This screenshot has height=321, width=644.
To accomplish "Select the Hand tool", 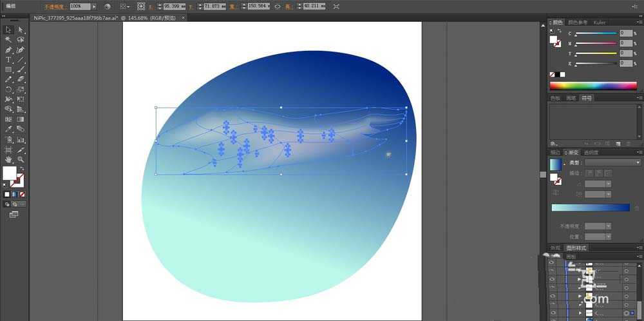I will tap(8, 159).
